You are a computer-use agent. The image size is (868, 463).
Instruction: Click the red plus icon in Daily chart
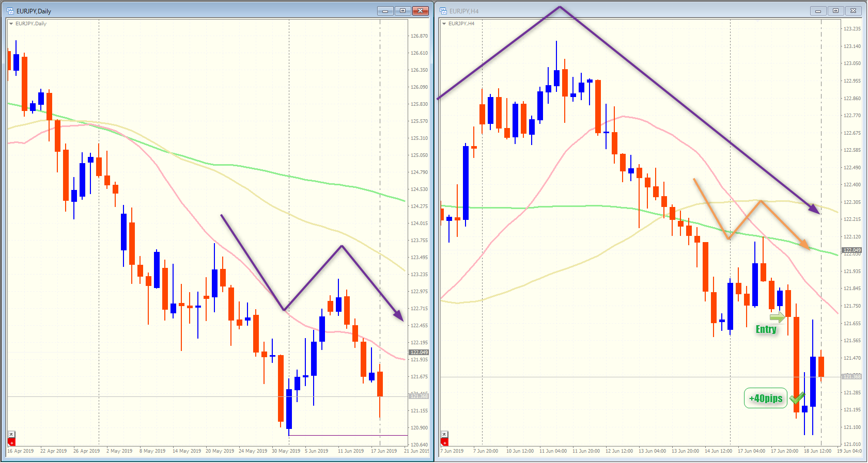pos(11,442)
